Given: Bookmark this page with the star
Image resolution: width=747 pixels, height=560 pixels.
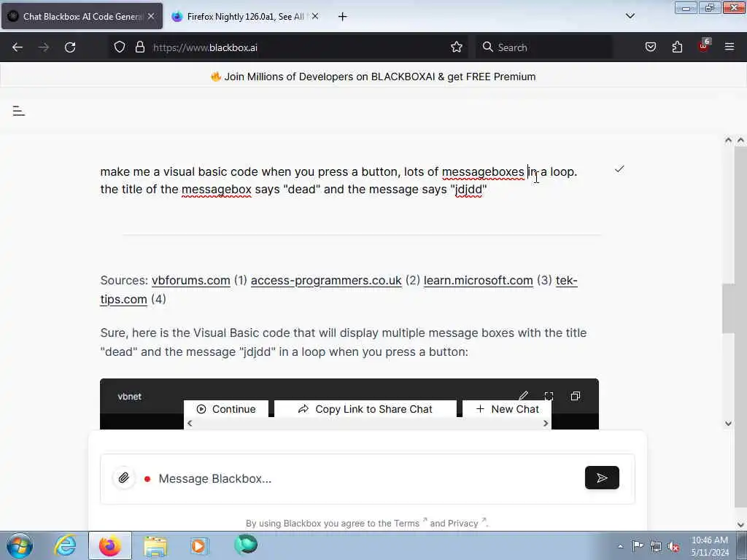Looking at the screenshot, I should (x=457, y=47).
